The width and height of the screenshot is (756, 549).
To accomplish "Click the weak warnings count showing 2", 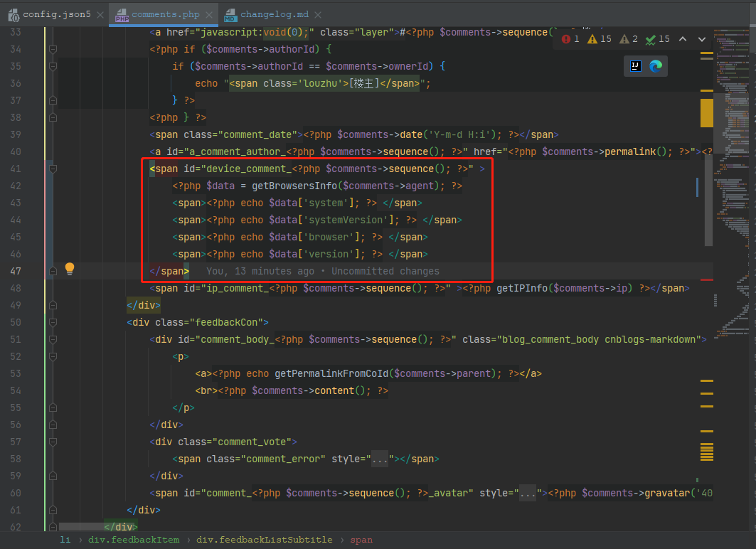I will (x=628, y=39).
